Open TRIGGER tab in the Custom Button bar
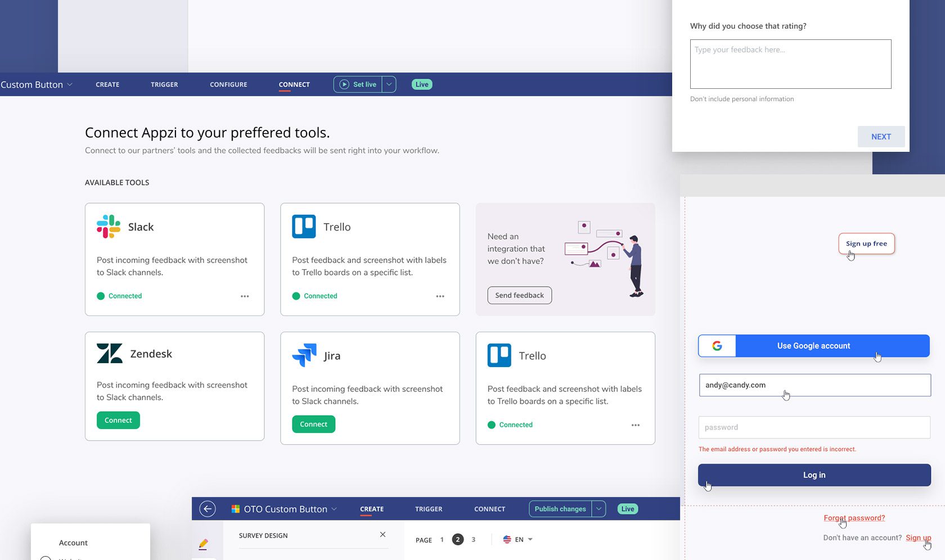This screenshot has height=560, width=945. click(x=164, y=84)
